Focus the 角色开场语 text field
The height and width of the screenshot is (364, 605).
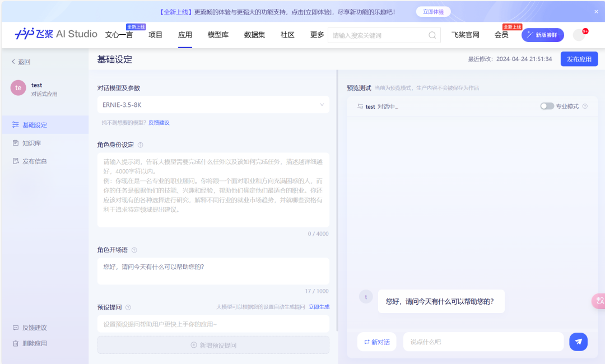pos(213,271)
